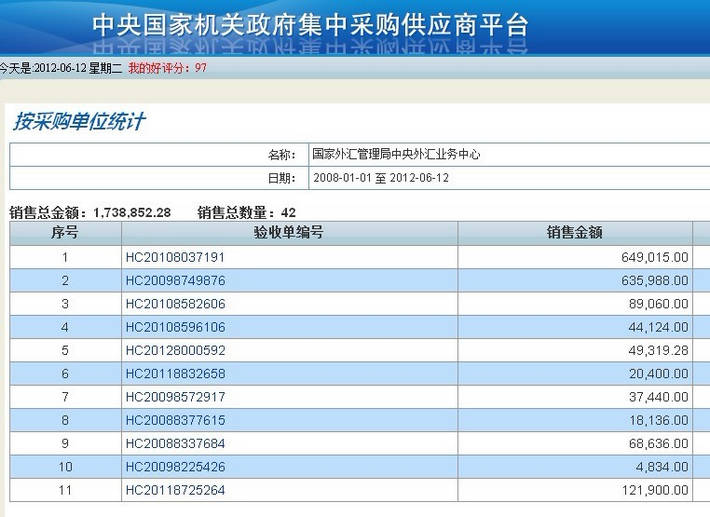Open receipt HC20098749876

coord(175,280)
